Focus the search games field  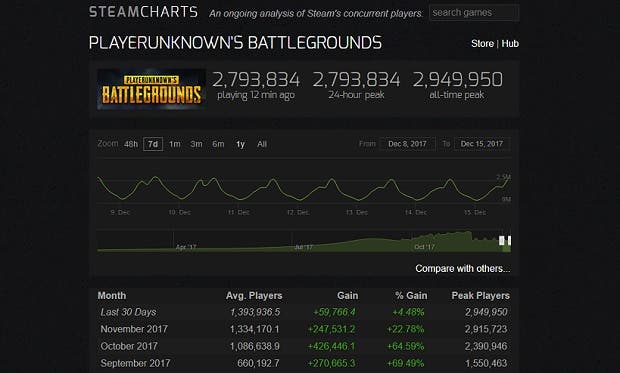[x=474, y=13]
